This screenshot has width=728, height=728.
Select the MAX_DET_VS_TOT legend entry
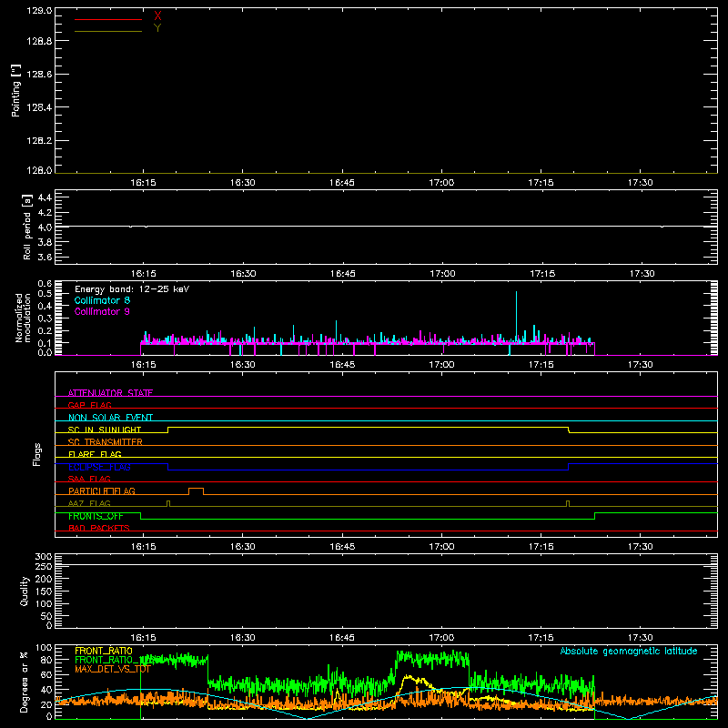pyautogui.click(x=113, y=670)
